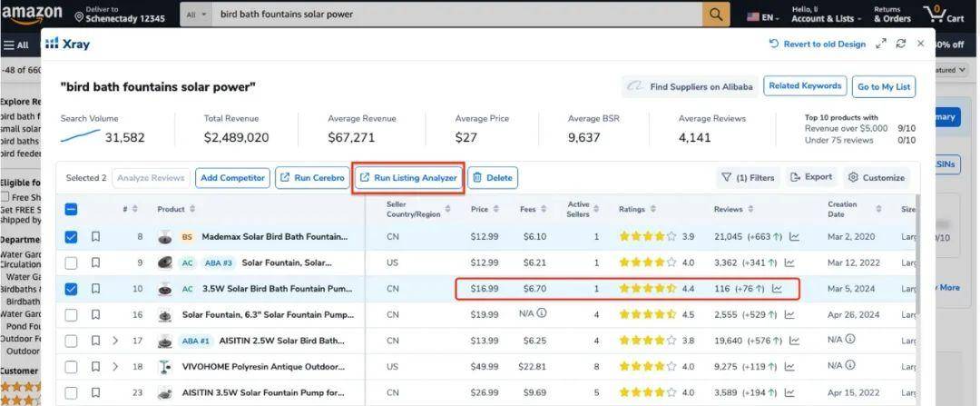The width and height of the screenshot is (980, 406).
Task: Open the search category All dropdown
Action: 196,15
